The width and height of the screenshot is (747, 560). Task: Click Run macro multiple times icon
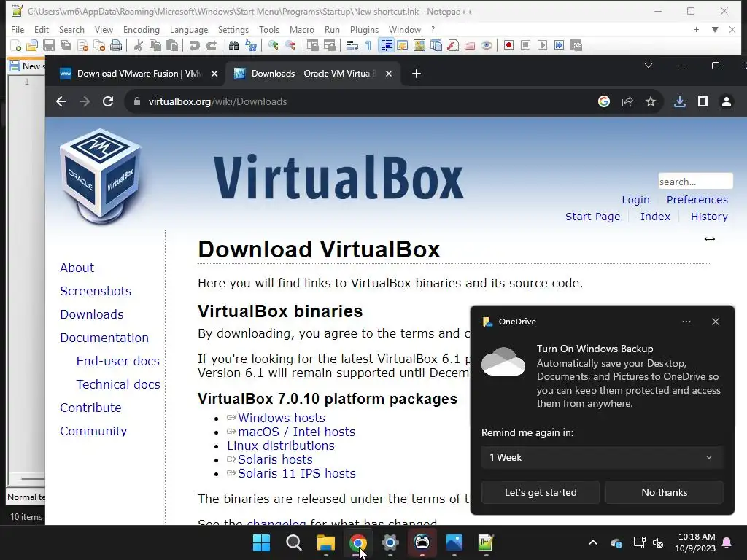pyautogui.click(x=560, y=45)
